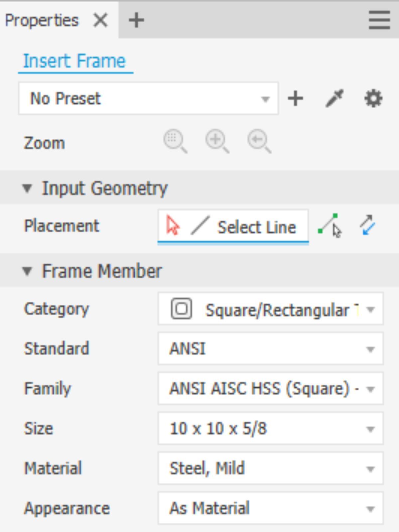Click the zoom in magnifier icon
399x532 pixels.
217,142
